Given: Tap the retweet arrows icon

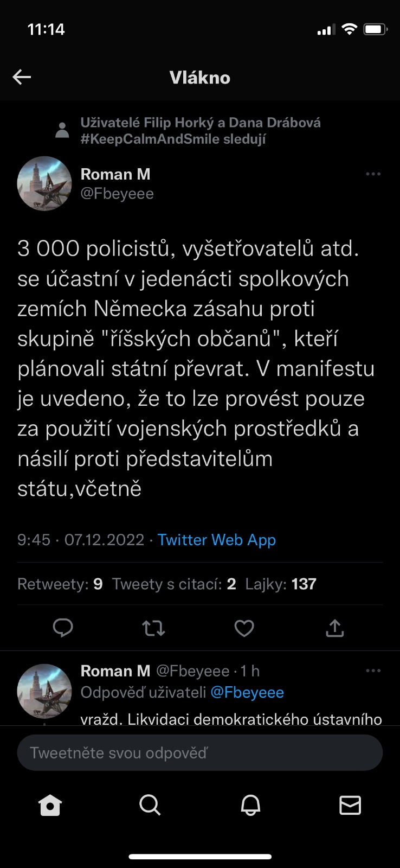Looking at the screenshot, I should point(153,628).
